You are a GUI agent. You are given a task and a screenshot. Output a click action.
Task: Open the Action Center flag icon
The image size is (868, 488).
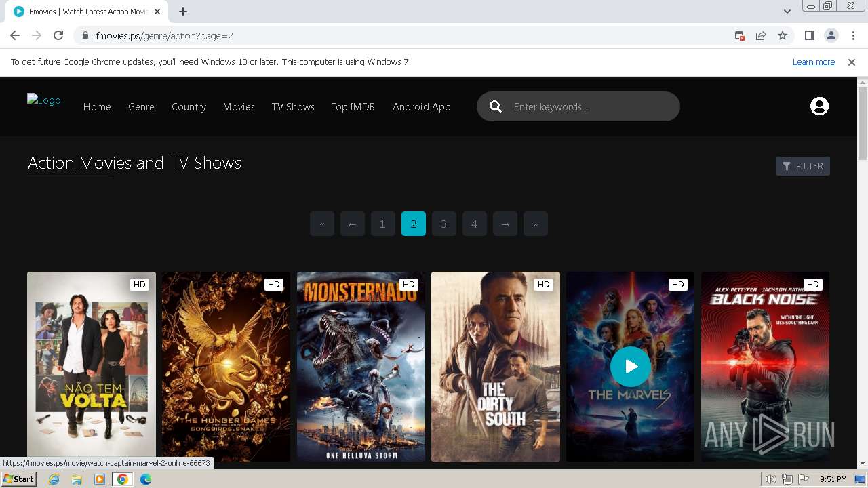[804, 479]
